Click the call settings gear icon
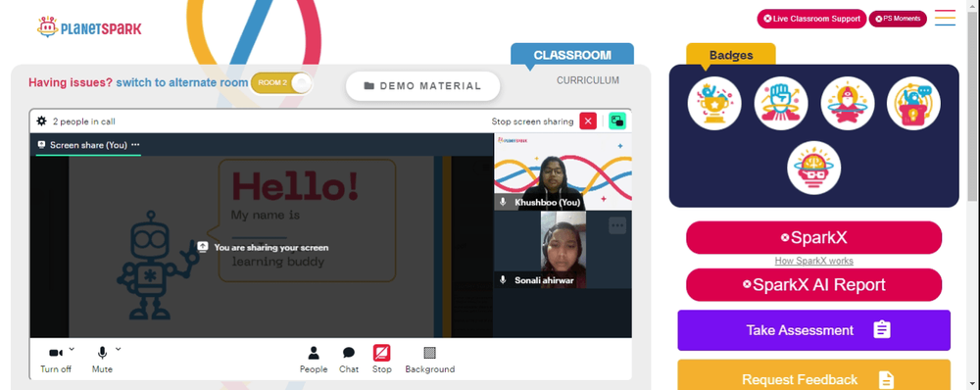Image resolution: width=980 pixels, height=390 pixels. 41,122
